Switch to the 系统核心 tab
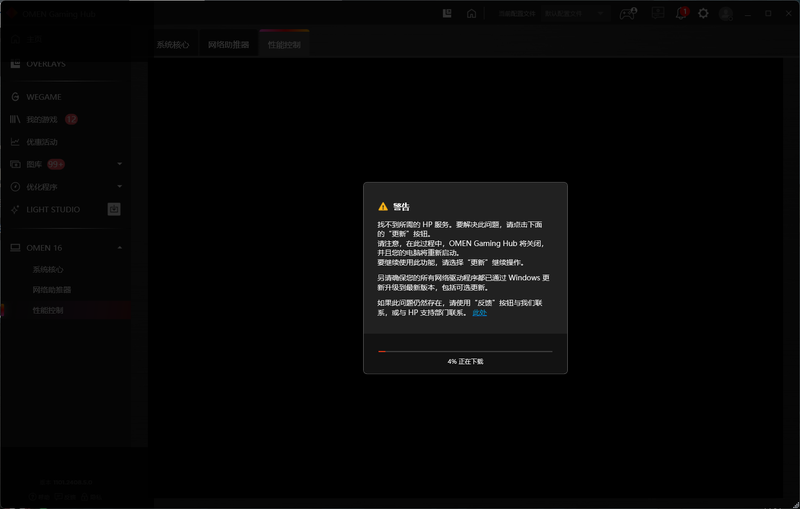 coord(172,45)
